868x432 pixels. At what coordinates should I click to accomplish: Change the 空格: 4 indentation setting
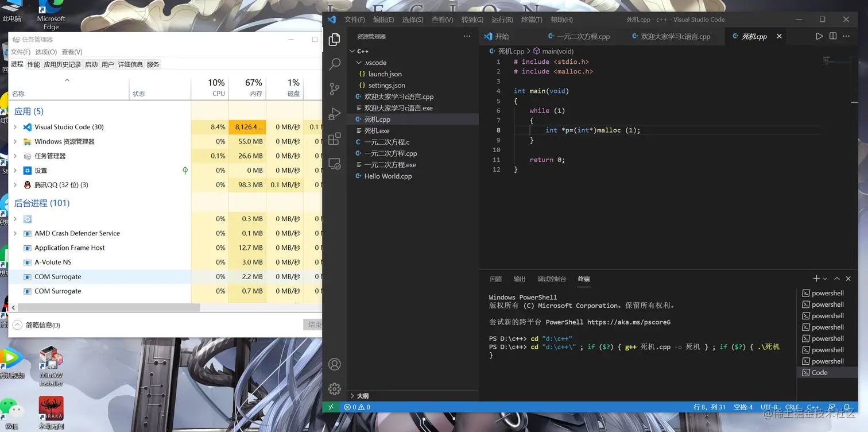point(743,407)
